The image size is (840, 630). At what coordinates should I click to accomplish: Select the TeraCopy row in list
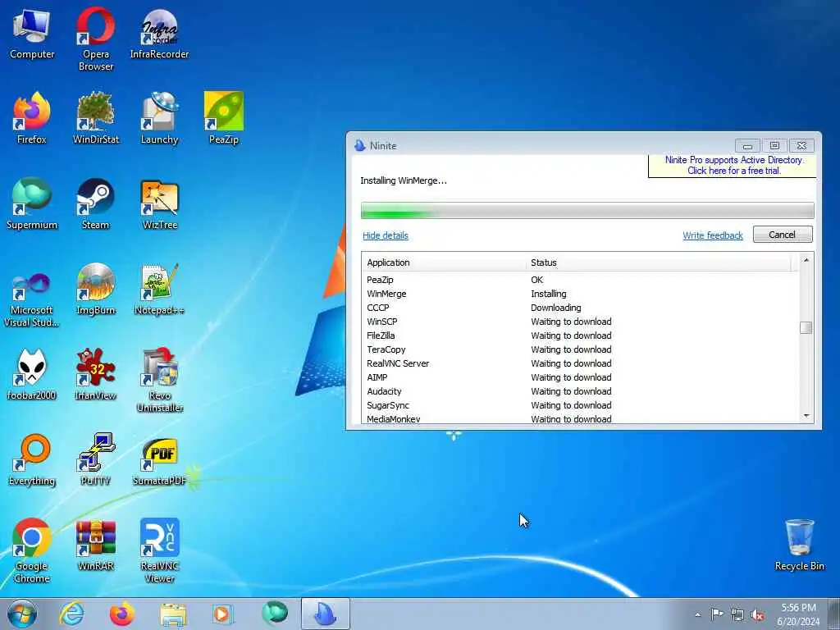pyautogui.click(x=580, y=349)
